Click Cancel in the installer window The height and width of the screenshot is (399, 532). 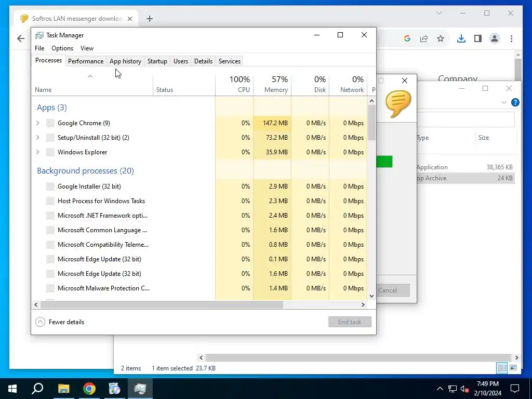pyautogui.click(x=393, y=290)
